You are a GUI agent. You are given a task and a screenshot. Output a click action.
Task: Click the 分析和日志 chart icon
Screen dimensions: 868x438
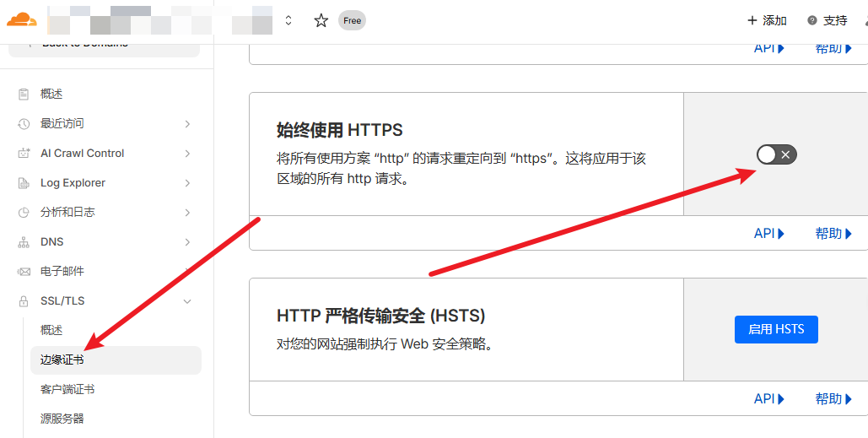pos(24,213)
